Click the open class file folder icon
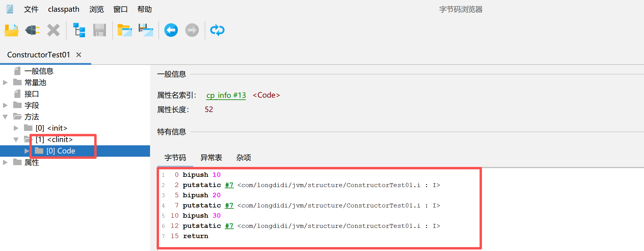The image size is (644, 251). pyautogui.click(x=12, y=30)
